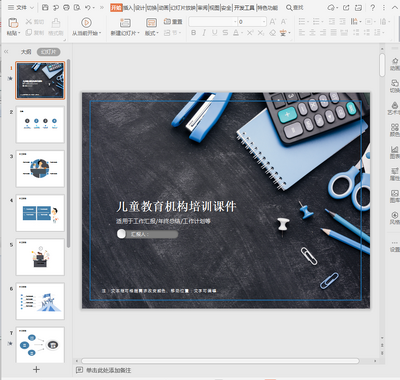Click the notes area to add notes
This screenshot has height=380, width=400.
(x=109, y=370)
